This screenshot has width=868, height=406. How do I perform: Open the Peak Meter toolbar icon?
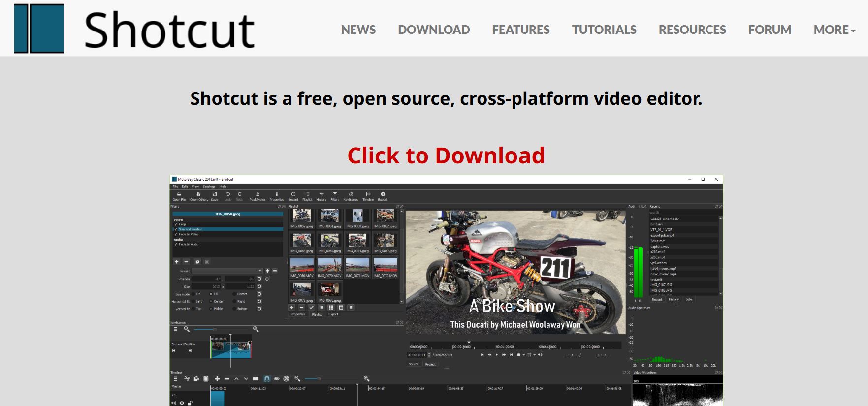point(257,196)
